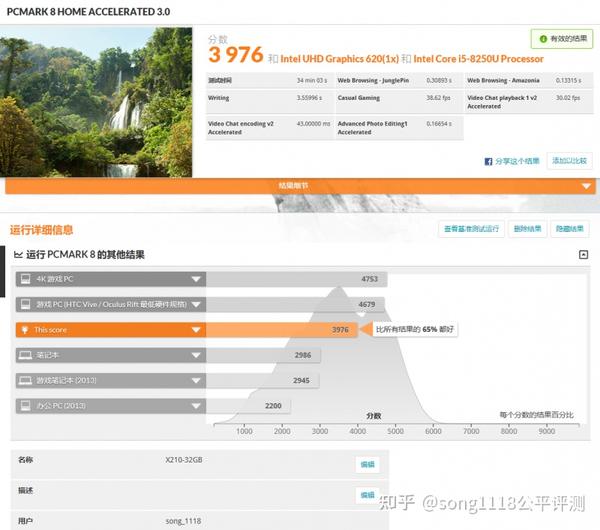Viewport: 600px width, 530px height.
Task: Click the trophy icon on This score
Action: pyautogui.click(x=25, y=330)
